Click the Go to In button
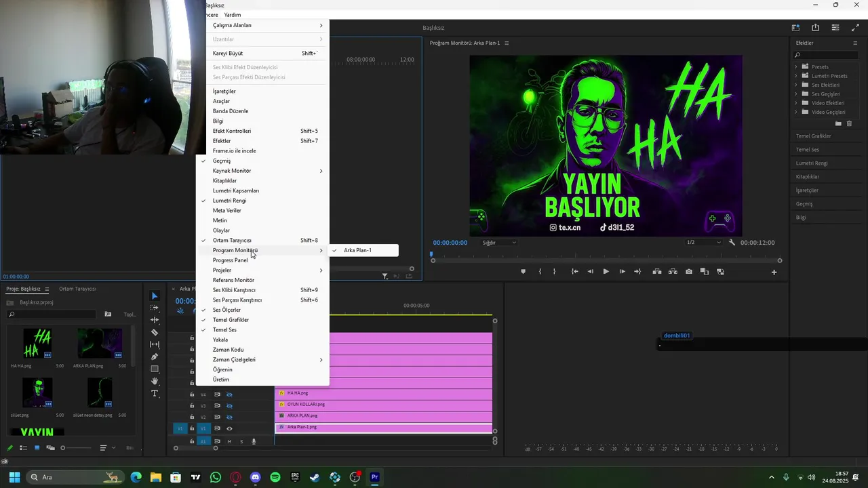868x488 pixels. (x=574, y=272)
